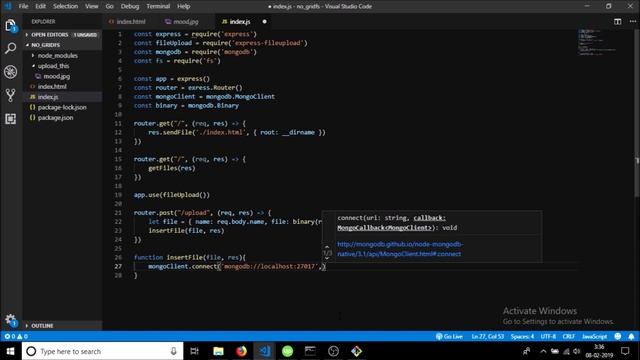Open index.html in the explorer tree
This screenshot has height=360, width=640.
point(52,87)
